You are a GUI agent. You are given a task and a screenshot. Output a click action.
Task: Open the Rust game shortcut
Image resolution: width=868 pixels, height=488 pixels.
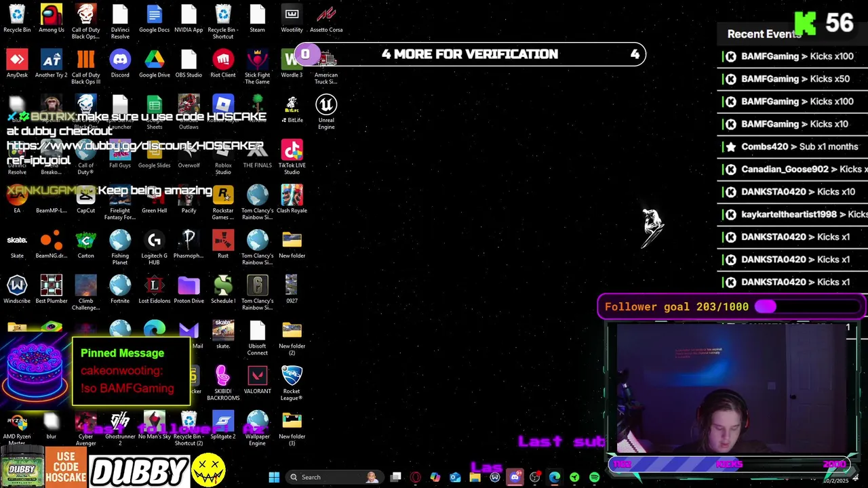[x=223, y=244]
